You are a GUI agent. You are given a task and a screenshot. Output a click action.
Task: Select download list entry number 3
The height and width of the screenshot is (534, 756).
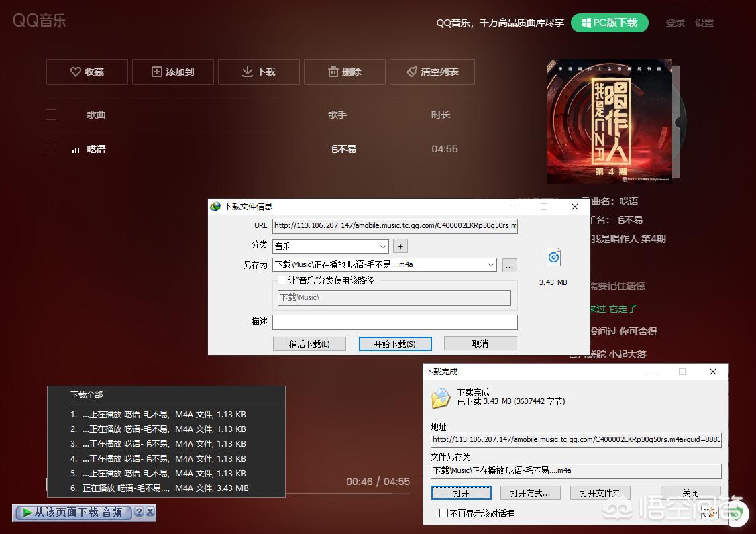point(166,444)
